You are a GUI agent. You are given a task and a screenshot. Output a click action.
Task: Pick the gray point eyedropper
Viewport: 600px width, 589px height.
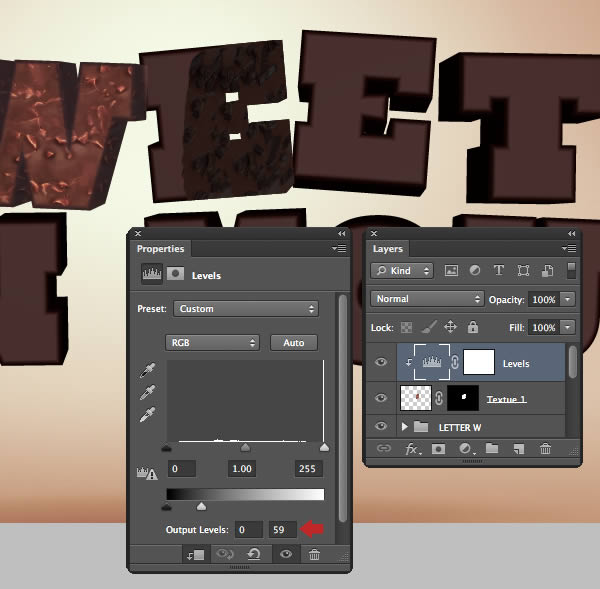148,392
